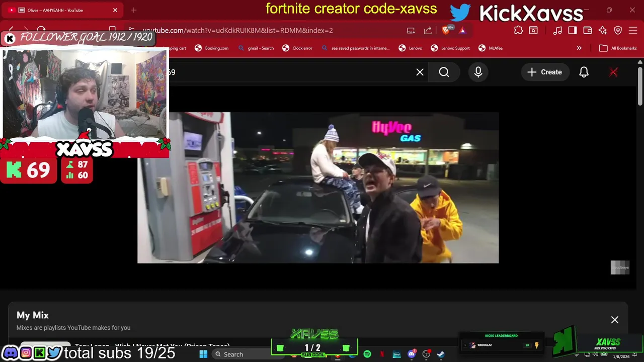Viewport: 644px width, 362px height.
Task: Click the My Mix playlist title
Action: pyautogui.click(x=33, y=315)
